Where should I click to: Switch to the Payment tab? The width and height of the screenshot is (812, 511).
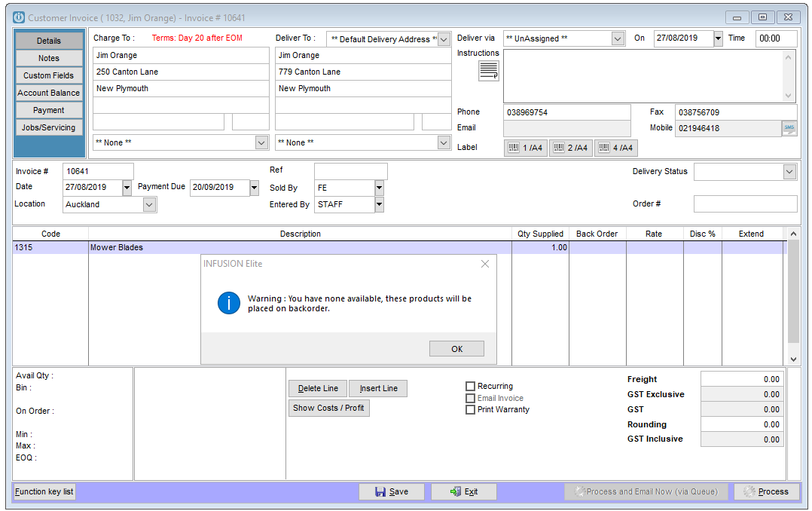(49, 109)
